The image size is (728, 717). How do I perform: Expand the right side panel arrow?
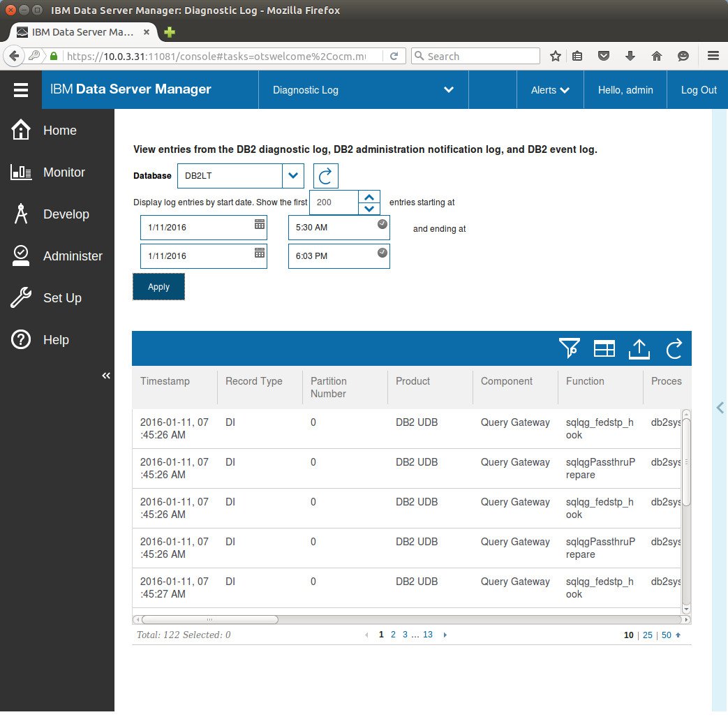point(720,407)
